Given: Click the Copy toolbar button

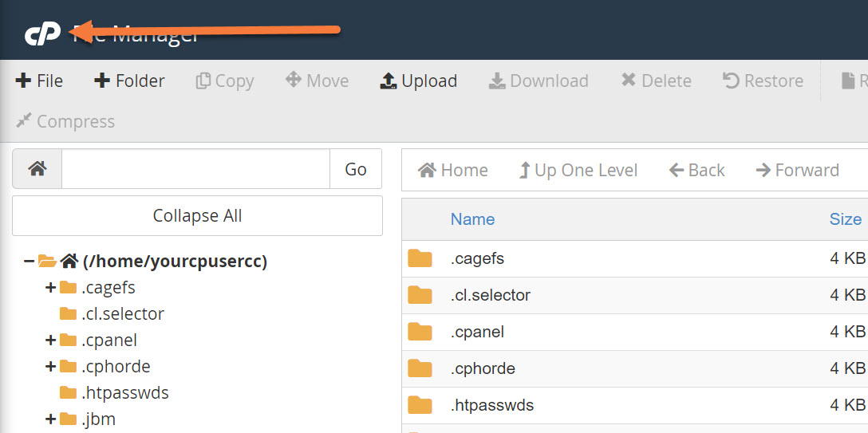Looking at the screenshot, I should (x=224, y=81).
